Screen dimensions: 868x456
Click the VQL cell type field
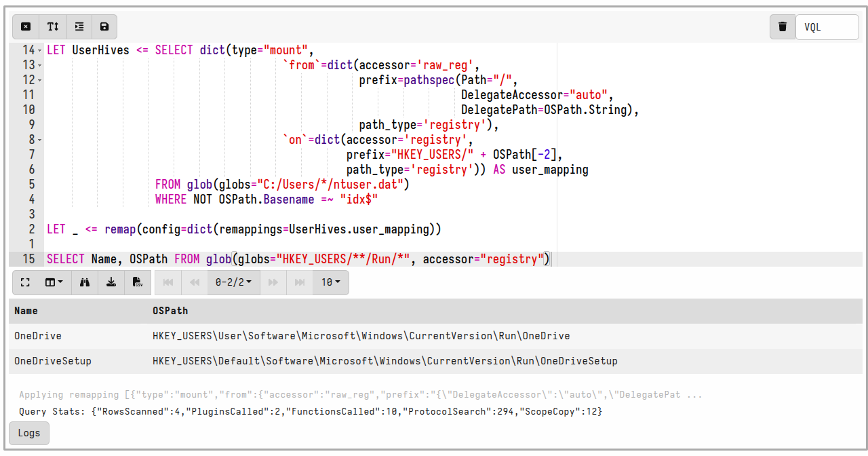[827, 27]
